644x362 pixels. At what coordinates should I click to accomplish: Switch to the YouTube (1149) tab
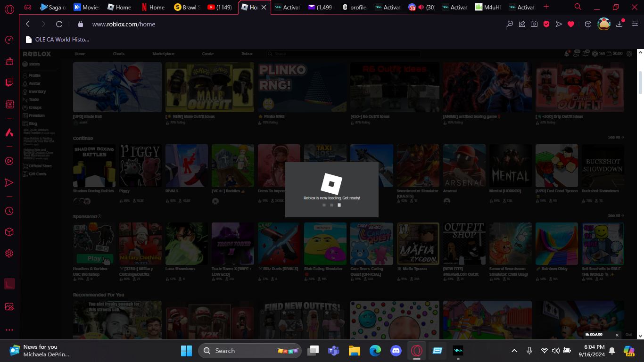click(220, 7)
